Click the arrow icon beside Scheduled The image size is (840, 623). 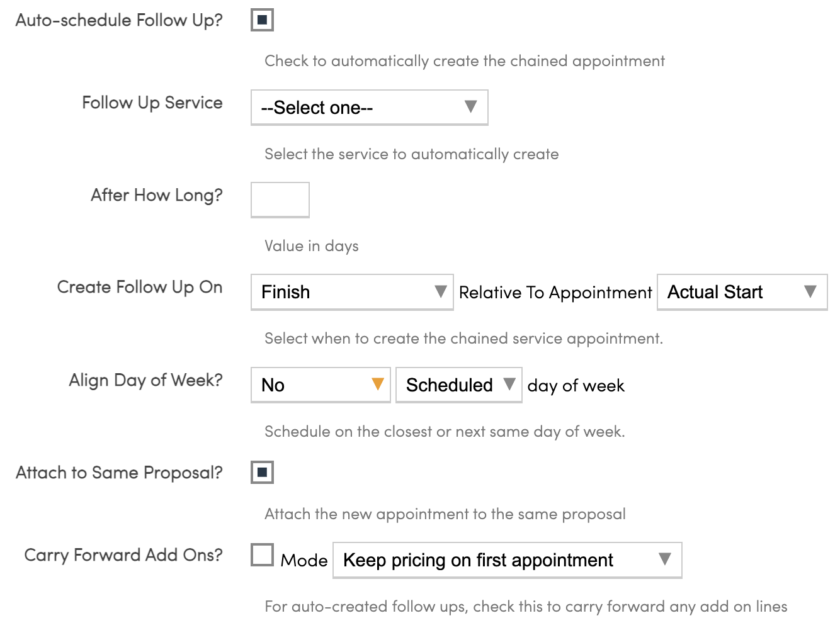[x=509, y=384]
